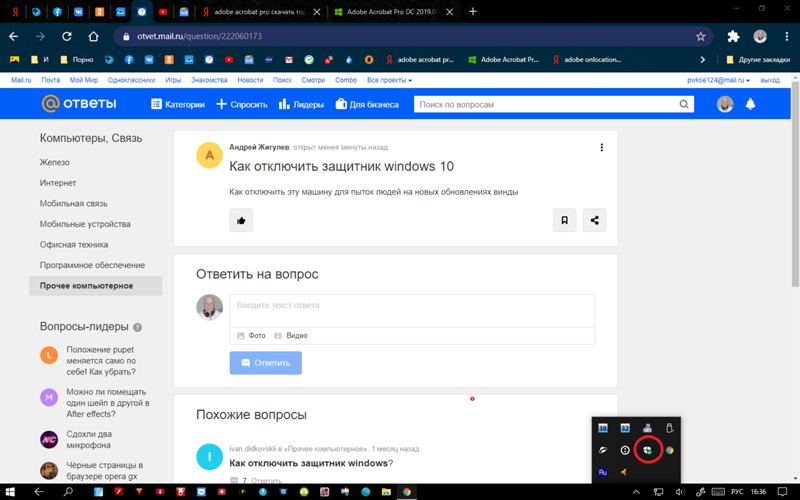
Task: Share the question with the share button
Action: pos(594,220)
